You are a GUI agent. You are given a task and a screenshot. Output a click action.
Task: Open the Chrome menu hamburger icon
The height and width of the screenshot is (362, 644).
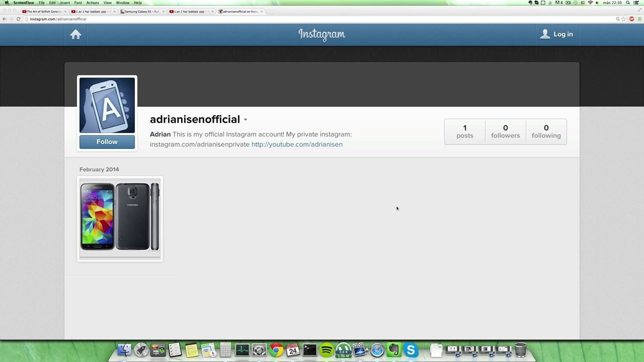pos(639,19)
